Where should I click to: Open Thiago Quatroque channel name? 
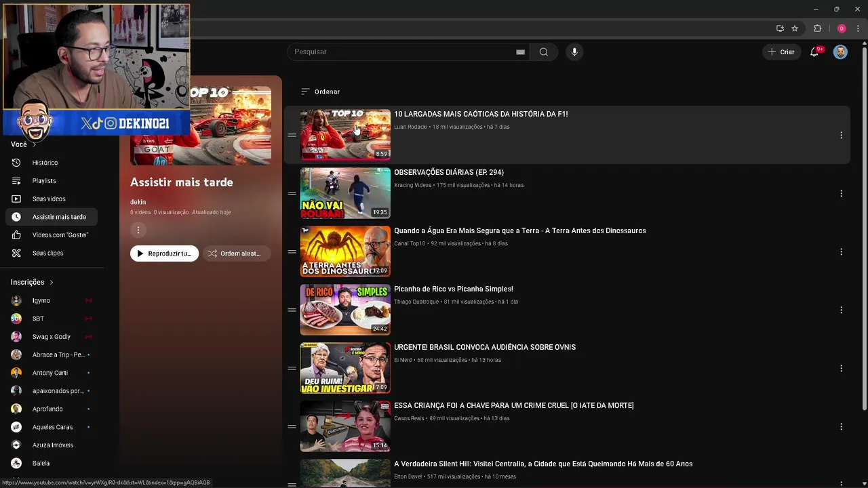click(416, 302)
